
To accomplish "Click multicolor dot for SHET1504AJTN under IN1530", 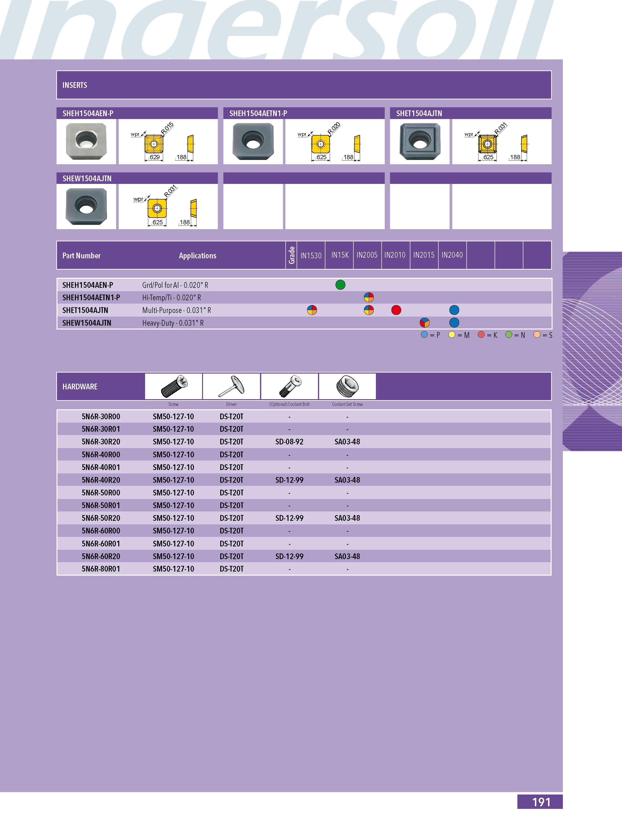I will (x=312, y=310).
